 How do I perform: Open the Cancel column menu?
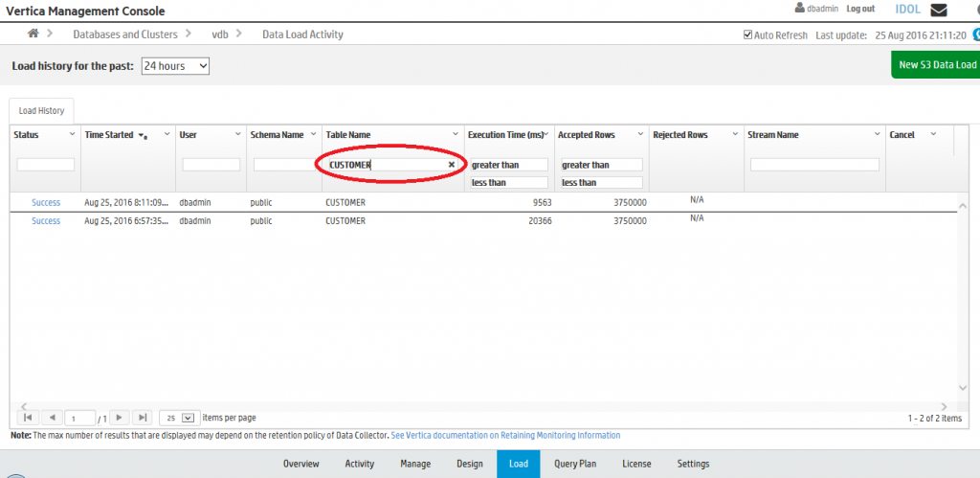(933, 134)
